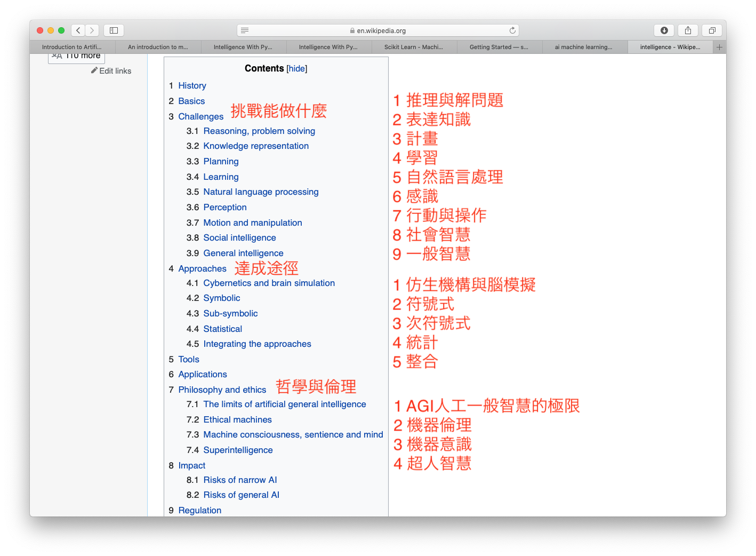Click the Reader view icon in address bar
The width and height of the screenshot is (756, 556).
[x=245, y=30]
